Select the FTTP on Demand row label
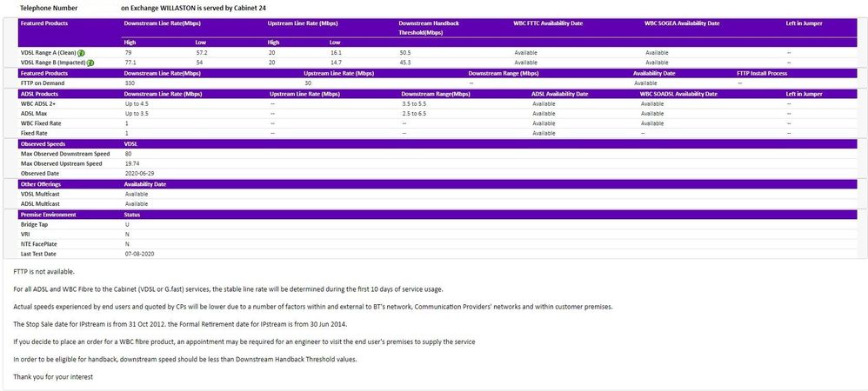Screen dimensions: 868x391 coord(43,83)
